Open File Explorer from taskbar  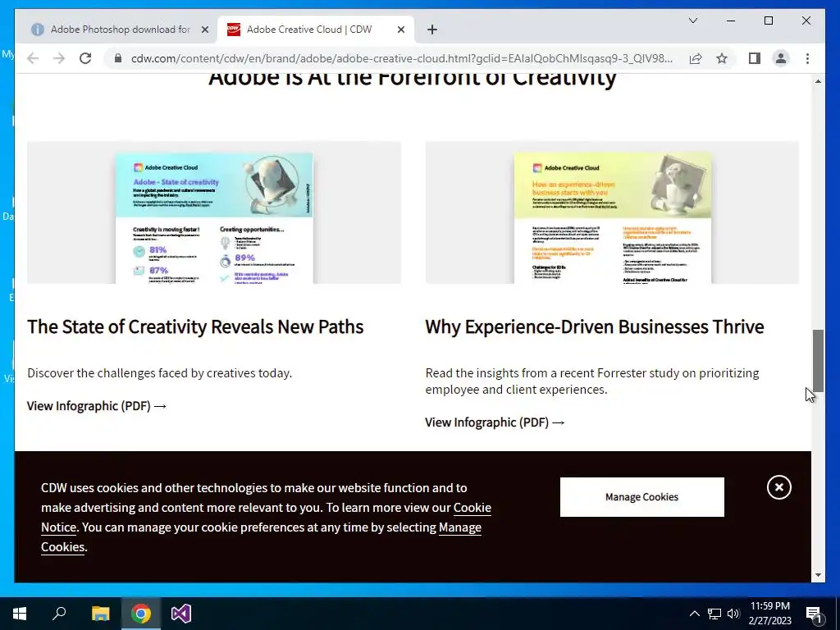pyautogui.click(x=100, y=614)
